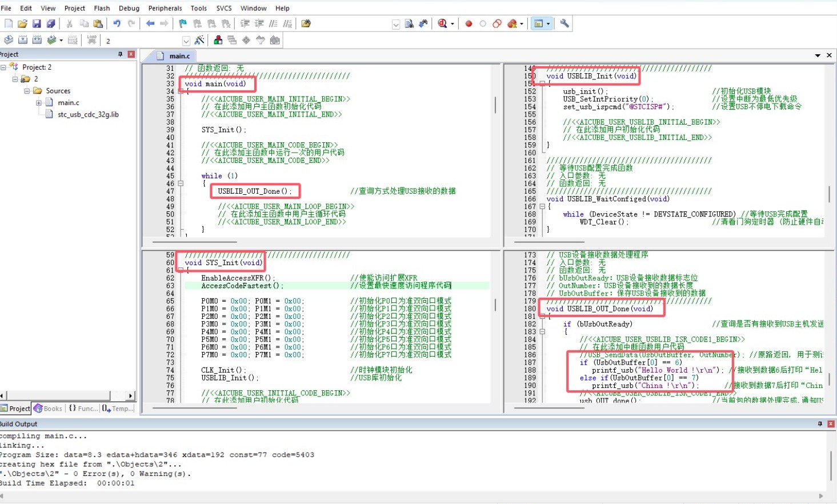Screen dimensions: 837x504
Task: Open the batch build dropdown arrow
Action: (61, 41)
